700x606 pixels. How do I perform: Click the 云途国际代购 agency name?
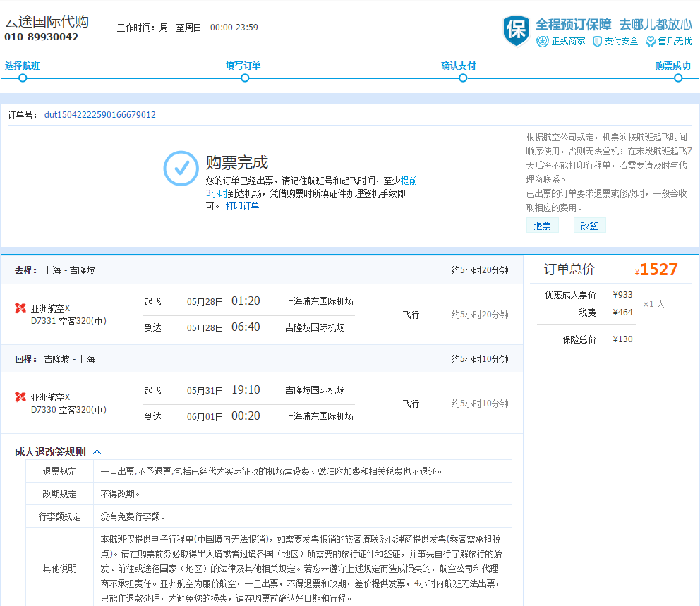pos(47,21)
